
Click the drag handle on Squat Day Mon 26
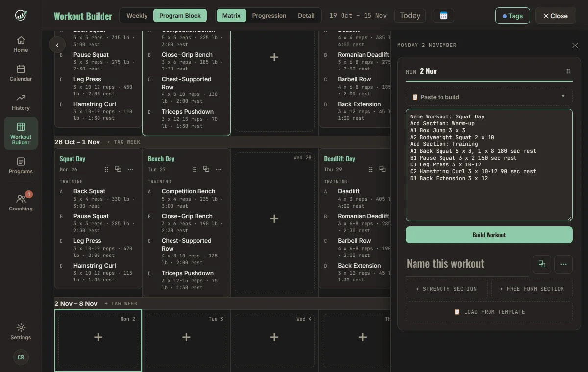coord(106,169)
